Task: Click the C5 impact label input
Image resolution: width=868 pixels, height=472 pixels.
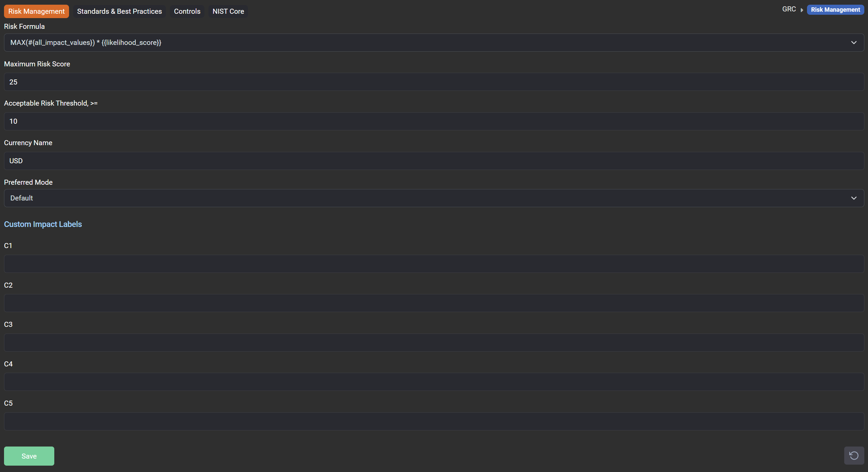Action: click(434, 421)
